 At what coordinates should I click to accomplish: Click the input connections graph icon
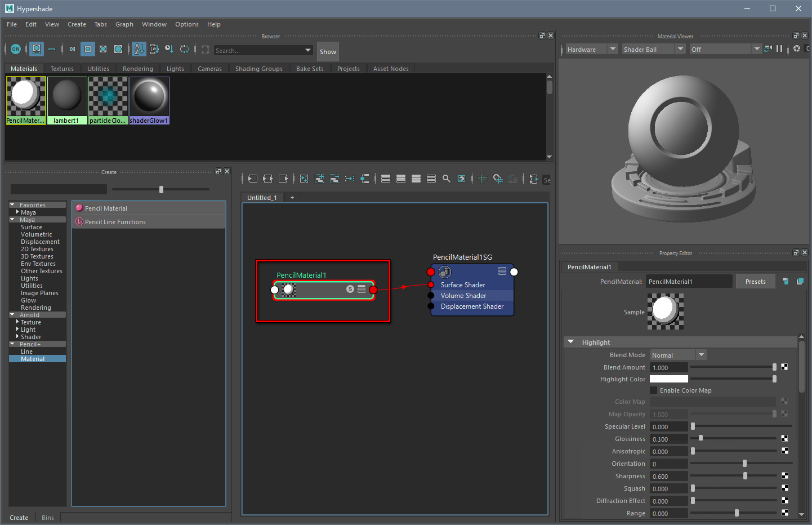click(x=253, y=179)
